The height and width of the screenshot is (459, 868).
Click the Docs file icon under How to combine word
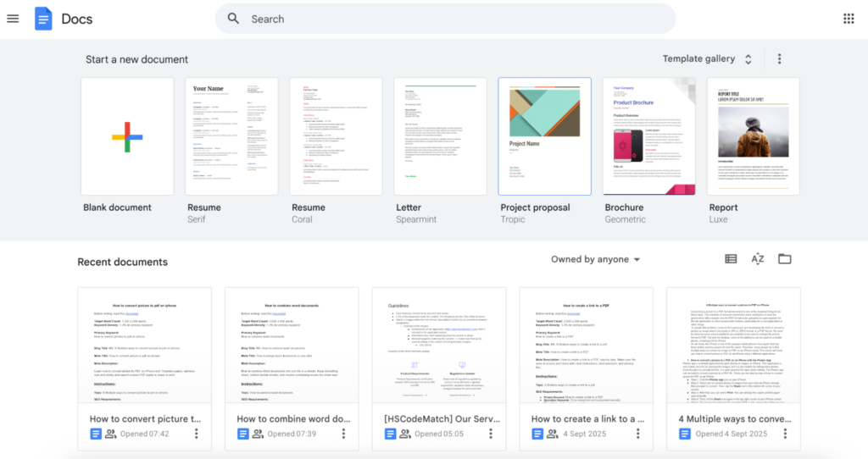(x=242, y=434)
